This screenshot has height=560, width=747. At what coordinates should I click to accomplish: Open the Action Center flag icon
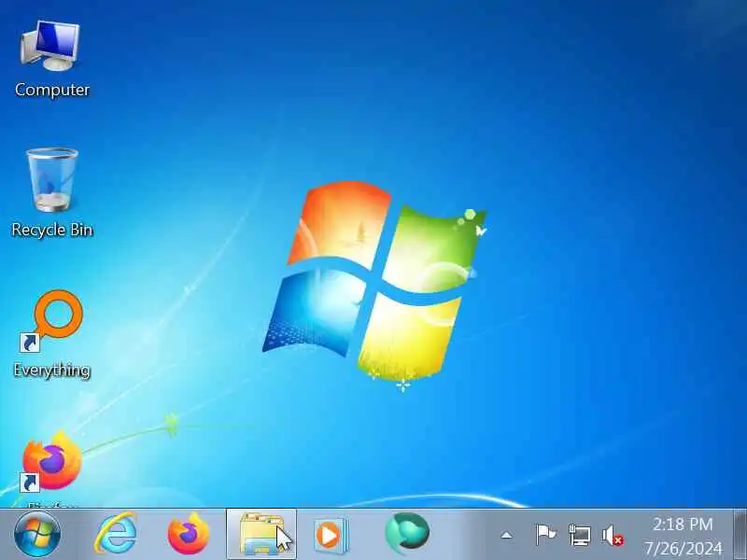point(545,535)
